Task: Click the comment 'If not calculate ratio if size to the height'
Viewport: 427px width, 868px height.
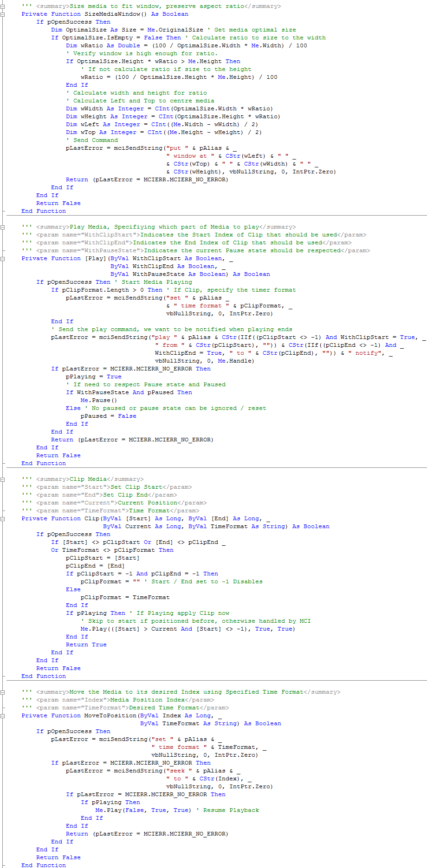Action: [x=166, y=70]
